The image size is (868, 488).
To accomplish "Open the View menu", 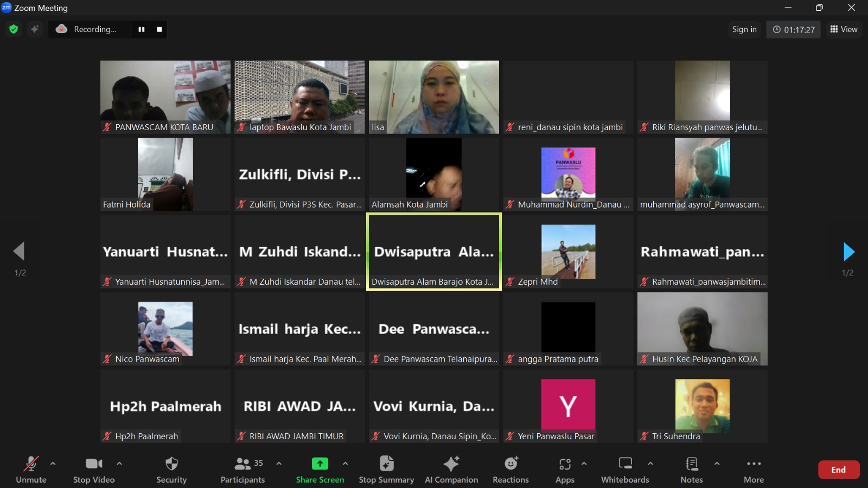I will tap(844, 29).
